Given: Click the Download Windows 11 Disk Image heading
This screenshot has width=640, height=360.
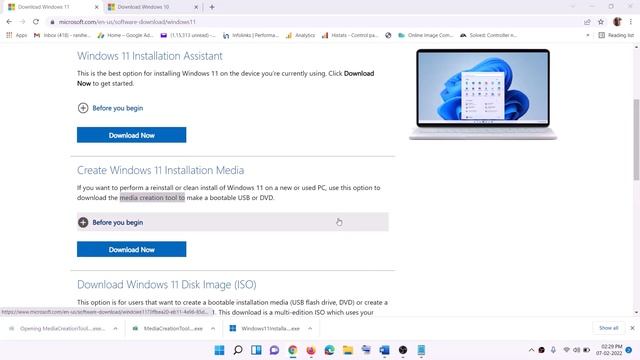Looking at the screenshot, I should (x=167, y=284).
